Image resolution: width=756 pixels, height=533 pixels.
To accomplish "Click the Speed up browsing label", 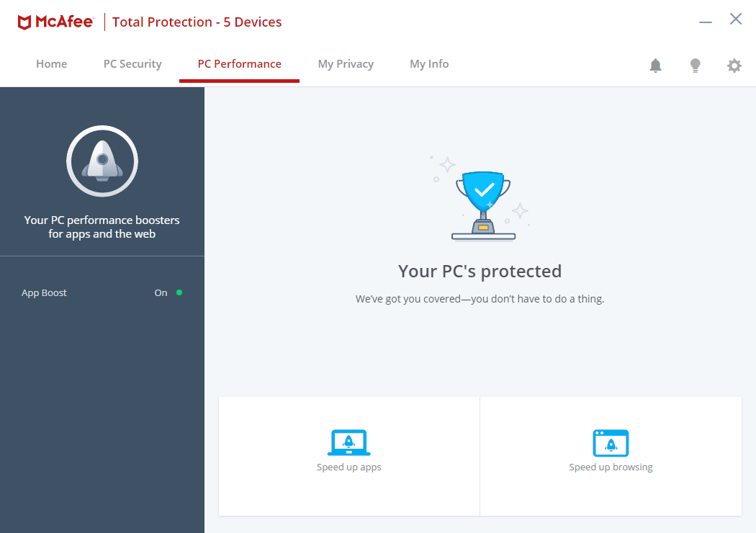I will coord(611,467).
